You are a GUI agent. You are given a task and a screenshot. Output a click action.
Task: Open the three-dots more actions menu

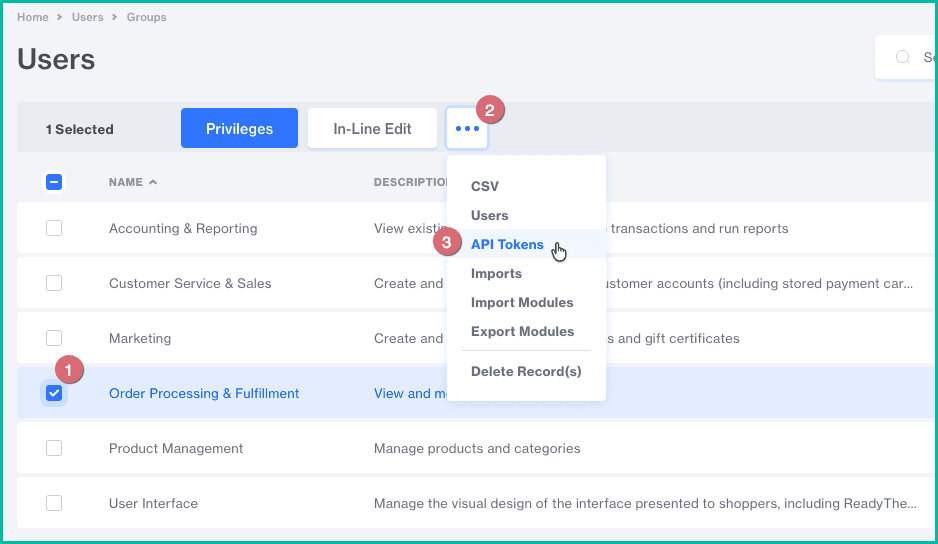pos(467,129)
